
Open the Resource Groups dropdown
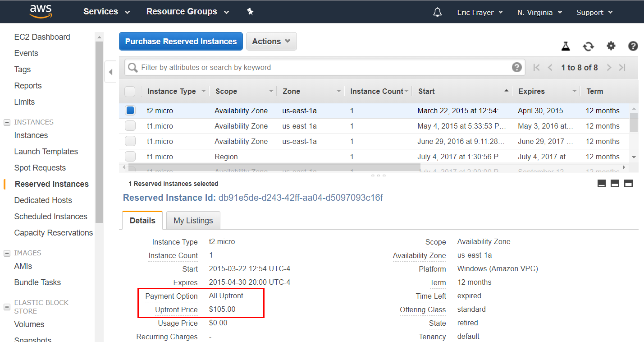point(187,12)
